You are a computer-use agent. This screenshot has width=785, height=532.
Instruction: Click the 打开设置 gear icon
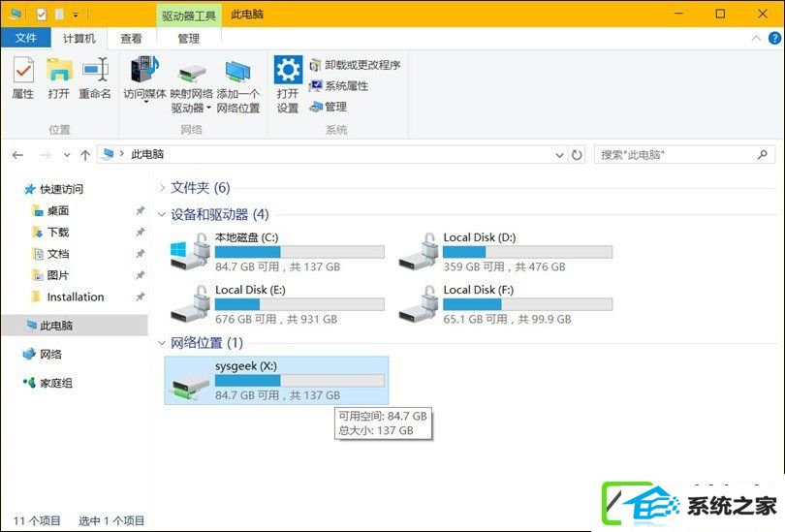[288, 70]
